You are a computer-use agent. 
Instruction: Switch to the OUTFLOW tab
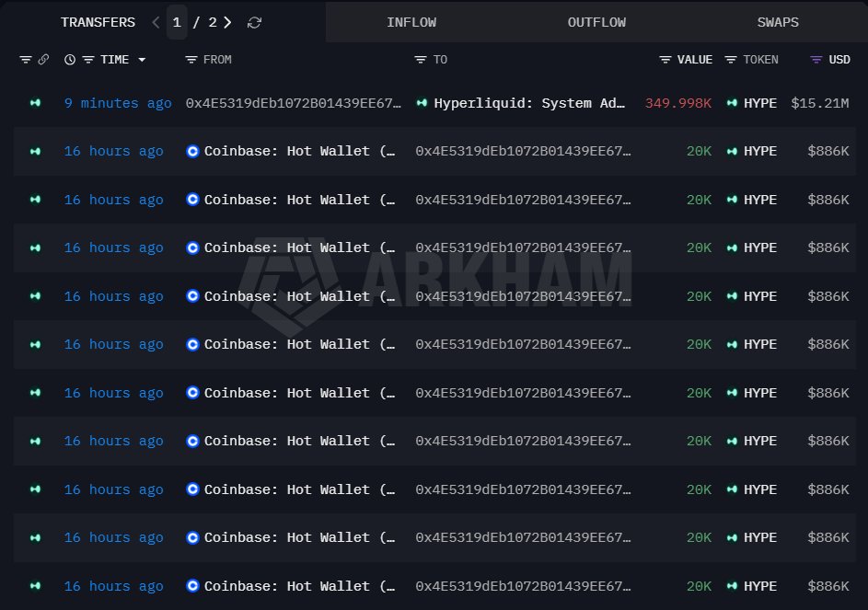click(596, 22)
